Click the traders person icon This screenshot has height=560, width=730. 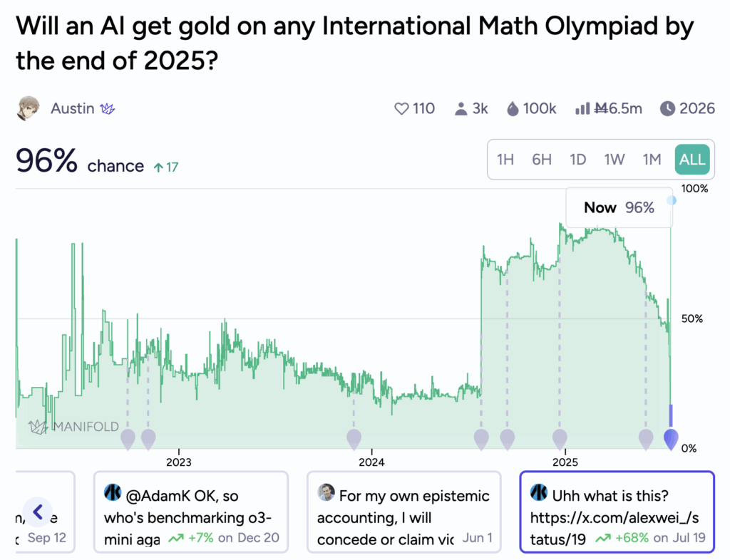coord(461,109)
